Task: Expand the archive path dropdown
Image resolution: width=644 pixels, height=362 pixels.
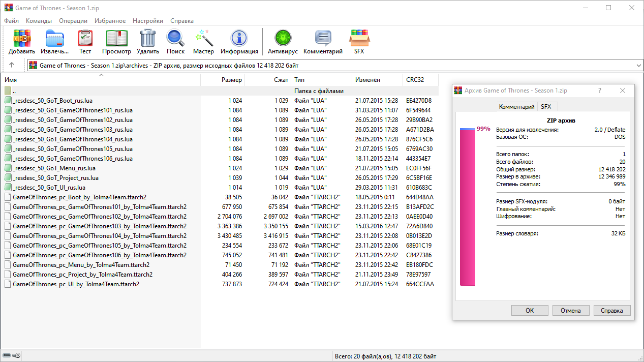Action: click(x=638, y=65)
